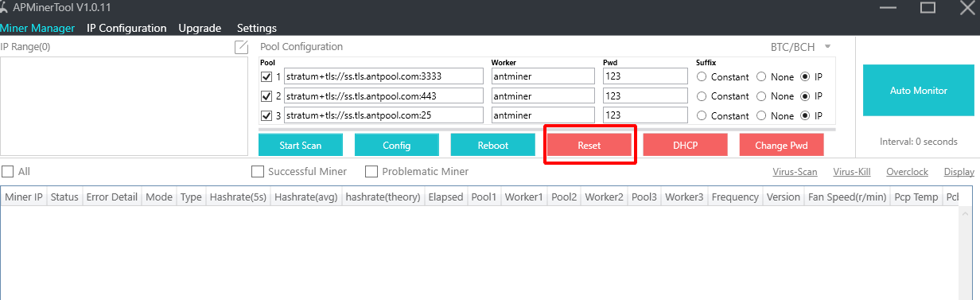Click the Pool1 column header
The width and height of the screenshot is (980, 300).
click(x=484, y=197)
